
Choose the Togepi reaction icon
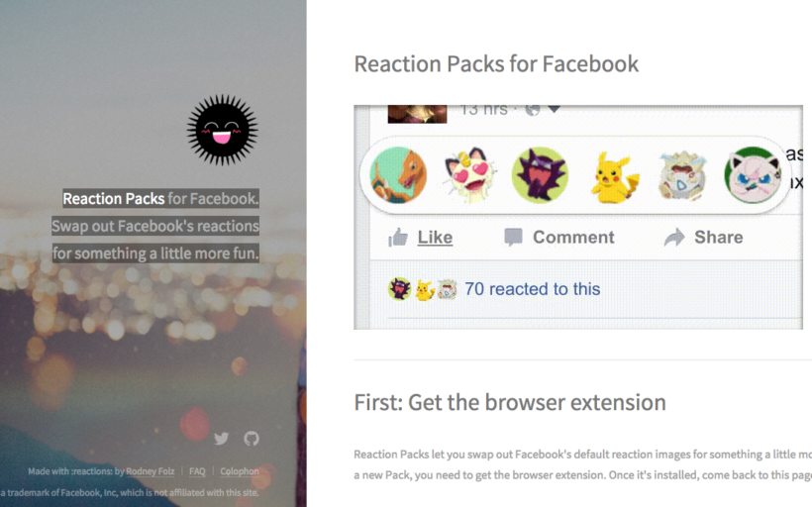coord(682,175)
